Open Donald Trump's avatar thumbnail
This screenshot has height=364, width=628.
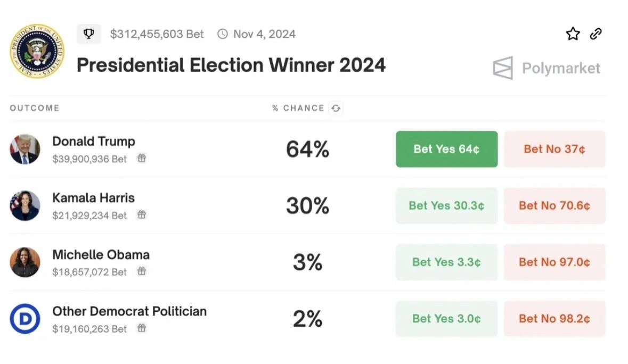25,149
